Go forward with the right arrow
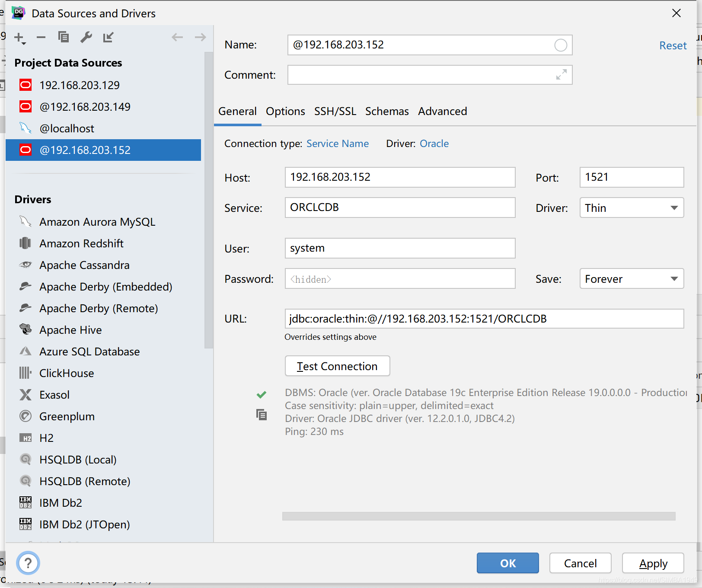The width and height of the screenshot is (702, 588). pos(200,38)
